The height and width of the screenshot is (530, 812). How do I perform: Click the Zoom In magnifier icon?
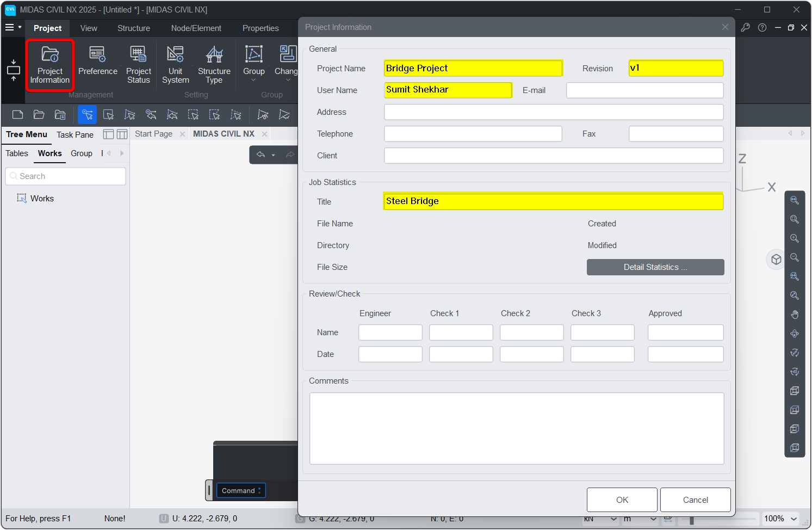[x=795, y=238]
